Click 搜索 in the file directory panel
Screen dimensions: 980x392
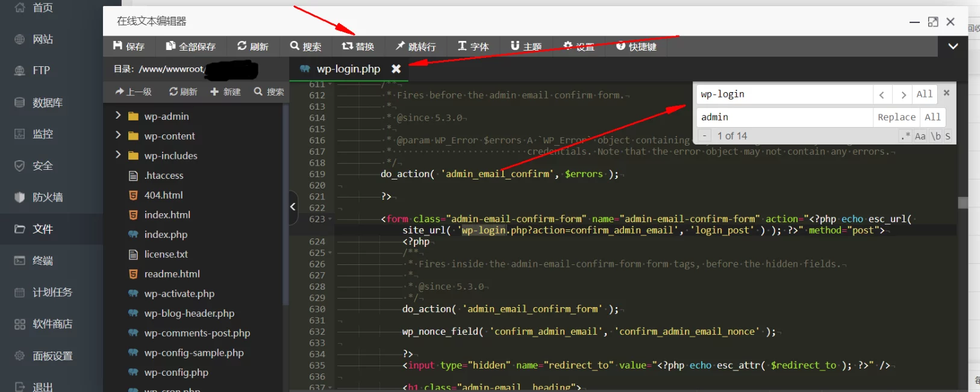click(x=269, y=92)
